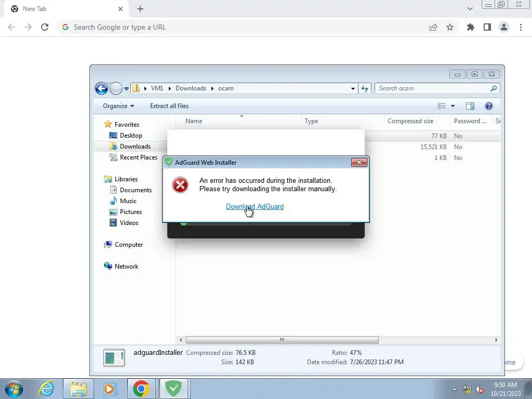This screenshot has height=399, width=532.
Task: Share this page icon in Chrome
Action: (x=433, y=27)
